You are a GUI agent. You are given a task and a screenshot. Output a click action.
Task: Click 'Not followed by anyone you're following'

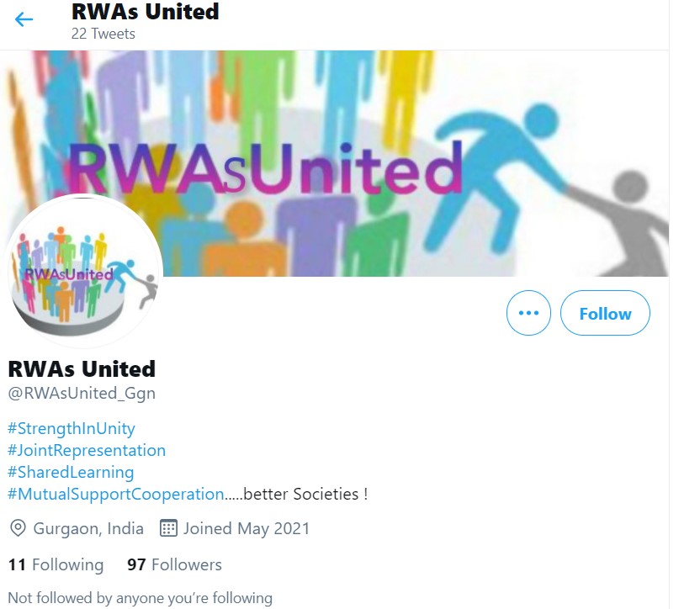click(x=141, y=598)
